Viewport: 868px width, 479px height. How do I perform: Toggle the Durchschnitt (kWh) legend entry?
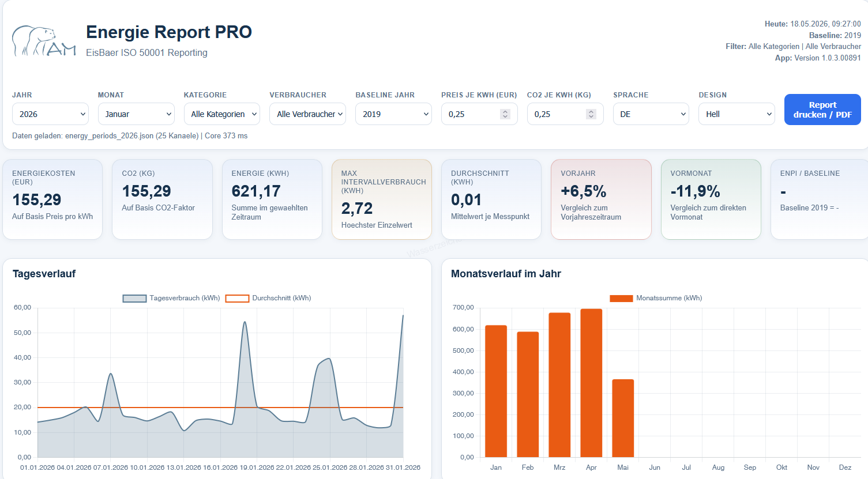pos(268,298)
